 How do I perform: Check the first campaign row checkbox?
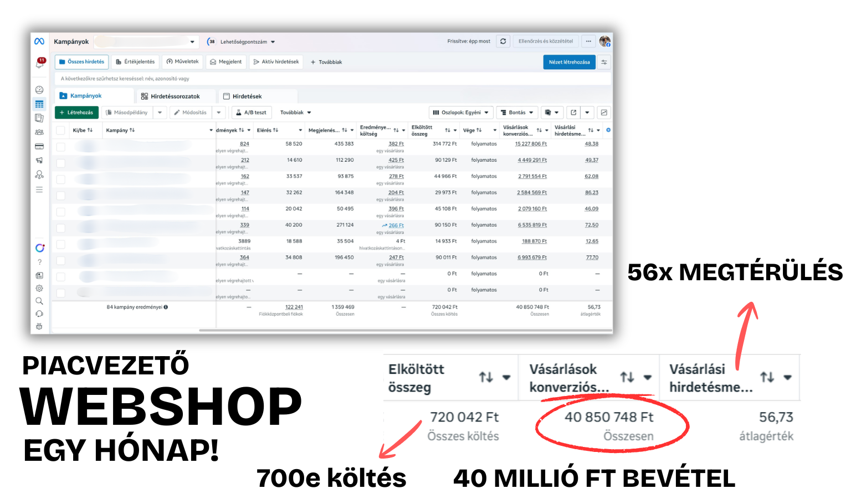(x=61, y=147)
